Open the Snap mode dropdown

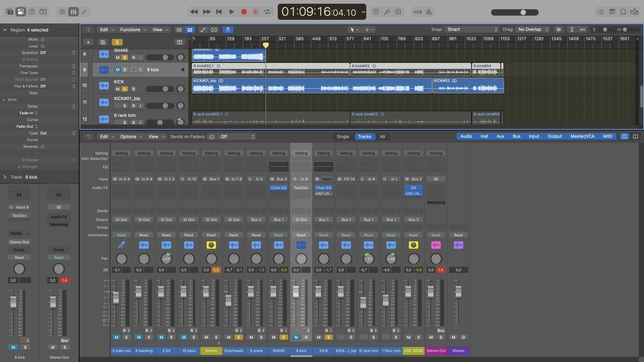pyautogui.click(x=472, y=29)
